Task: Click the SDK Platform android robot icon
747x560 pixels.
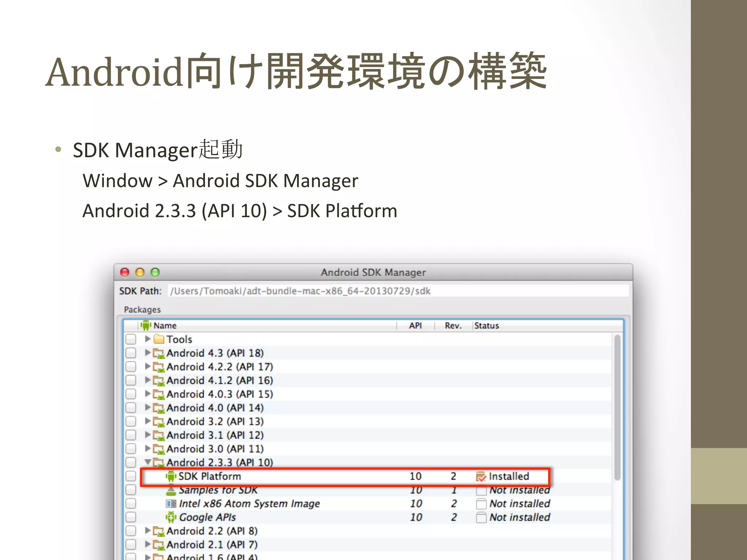Action: click(171, 476)
